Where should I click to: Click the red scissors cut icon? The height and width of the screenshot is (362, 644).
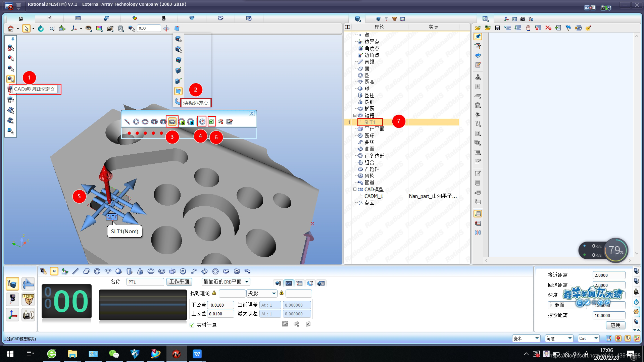coord(548,28)
